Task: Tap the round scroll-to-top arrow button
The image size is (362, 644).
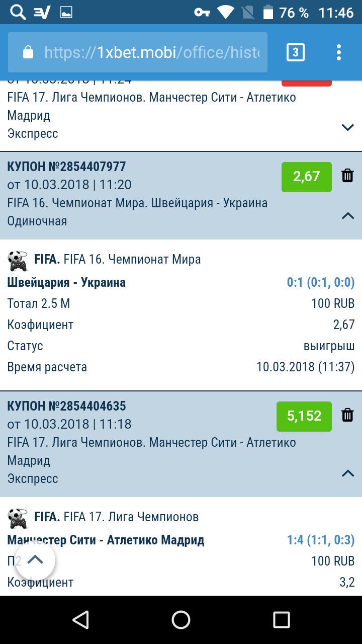Action: [35, 559]
